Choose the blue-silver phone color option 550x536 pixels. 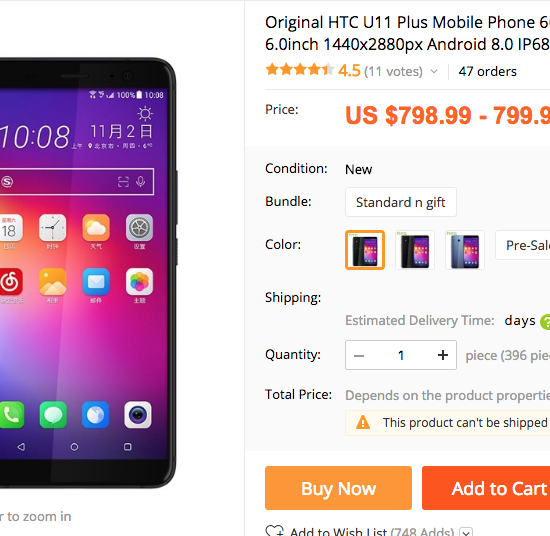click(x=465, y=250)
